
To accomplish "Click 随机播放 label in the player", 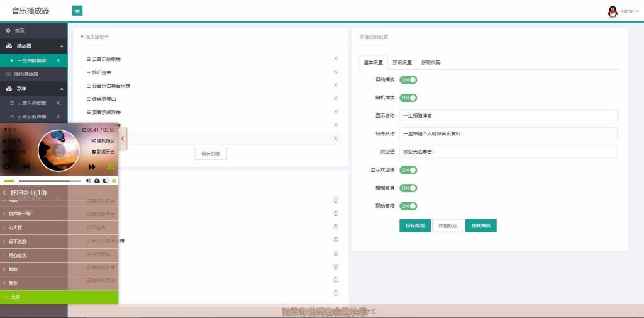I will pos(103,140).
